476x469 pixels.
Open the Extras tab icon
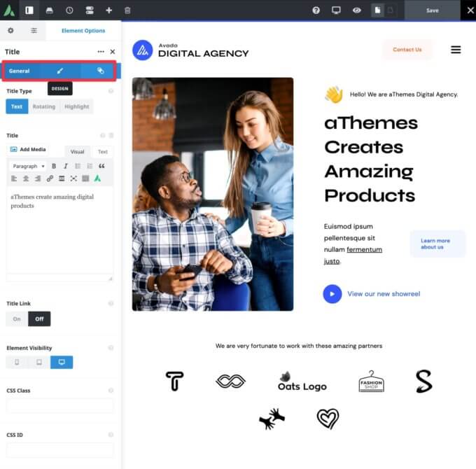pos(101,71)
